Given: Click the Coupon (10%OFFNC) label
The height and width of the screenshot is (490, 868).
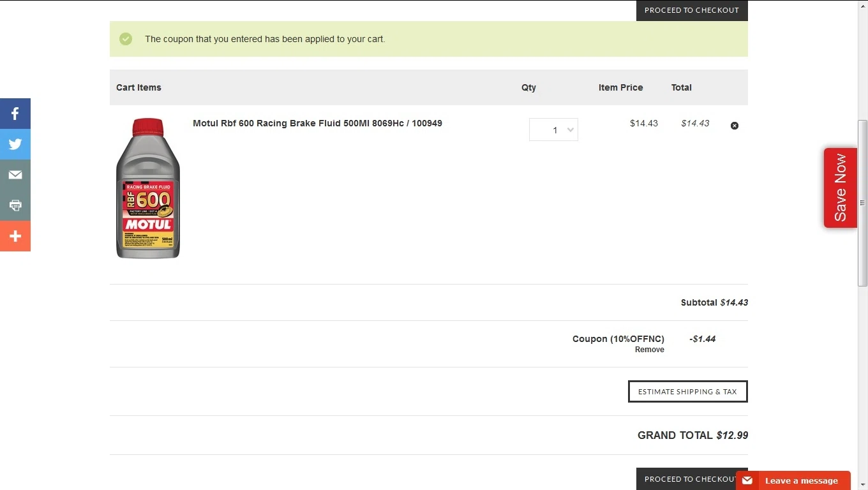Looking at the screenshot, I should [618, 339].
